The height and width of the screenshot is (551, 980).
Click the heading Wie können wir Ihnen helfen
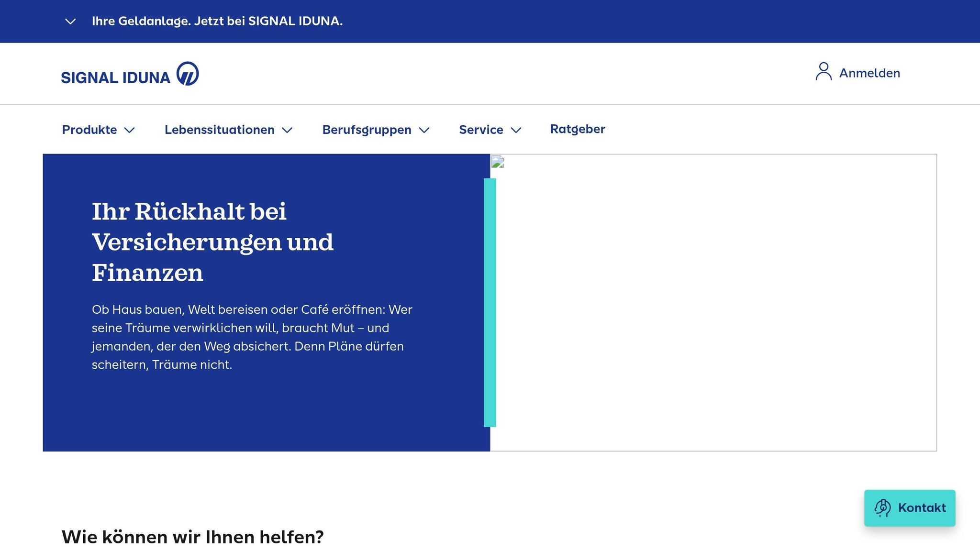193,536
